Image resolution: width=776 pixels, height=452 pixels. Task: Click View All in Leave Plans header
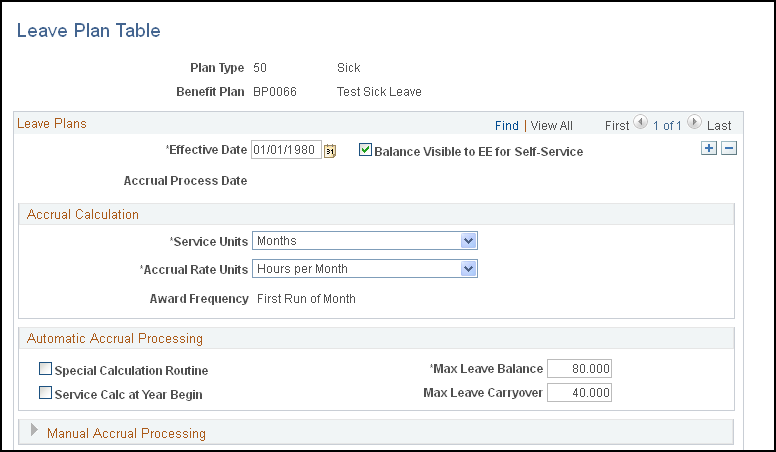[x=551, y=126]
